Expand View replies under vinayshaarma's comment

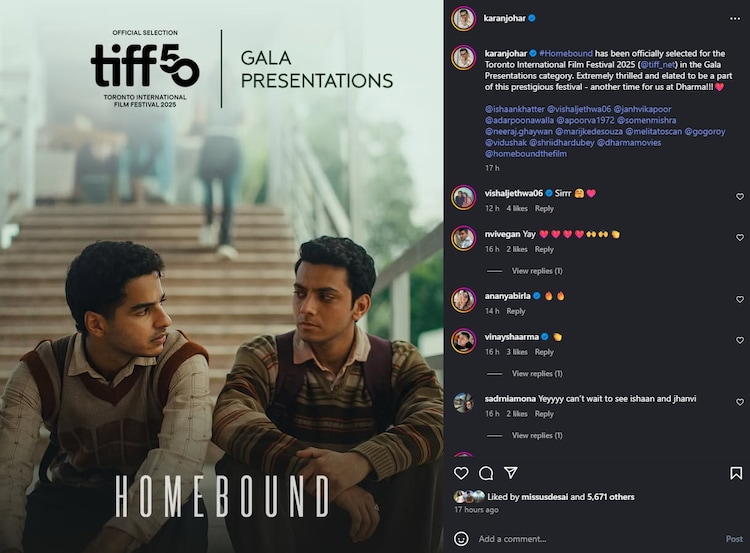click(x=537, y=374)
